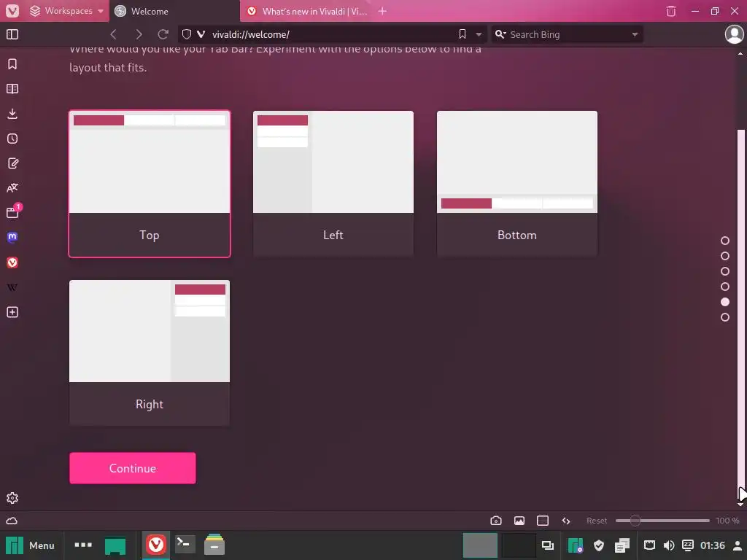Open the volume control in system tray
Screen dimensions: 747x560
coord(669,545)
